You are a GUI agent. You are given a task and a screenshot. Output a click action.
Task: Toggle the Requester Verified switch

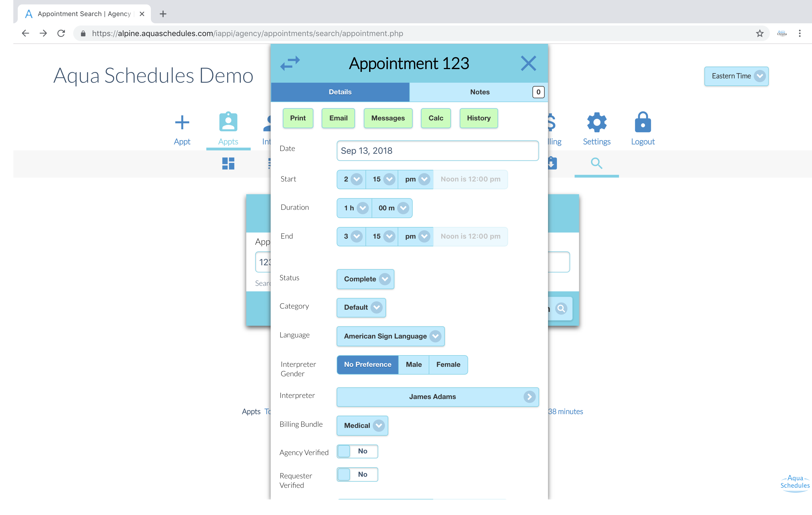pos(357,474)
